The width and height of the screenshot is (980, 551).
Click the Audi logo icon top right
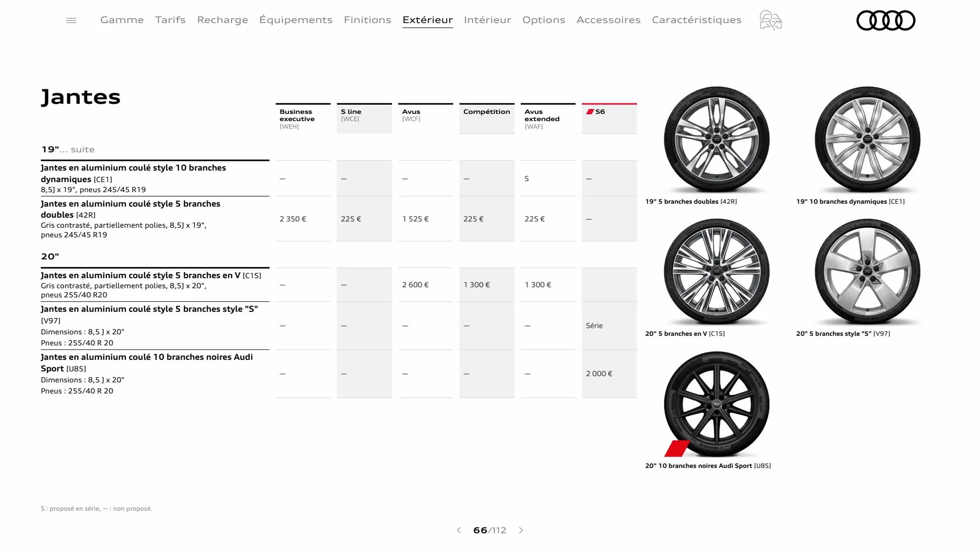tap(886, 20)
